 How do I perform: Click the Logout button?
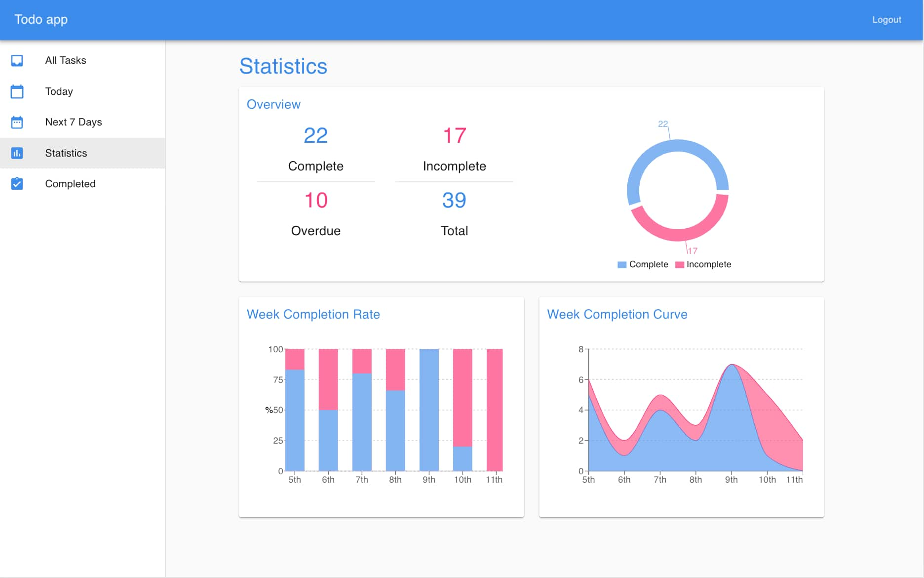click(x=886, y=20)
